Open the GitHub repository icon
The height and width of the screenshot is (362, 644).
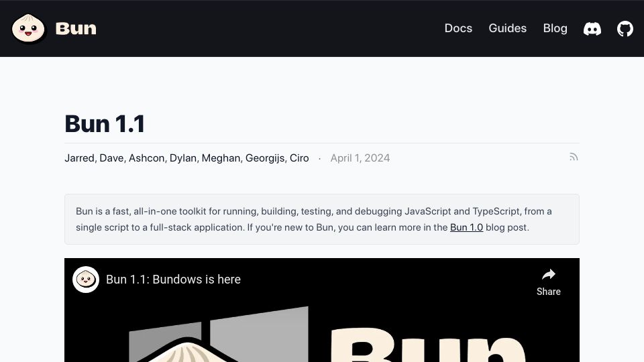(625, 29)
